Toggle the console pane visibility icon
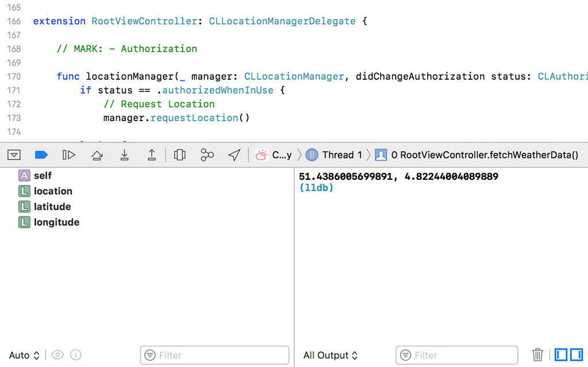This screenshot has height=367, width=588. point(575,355)
